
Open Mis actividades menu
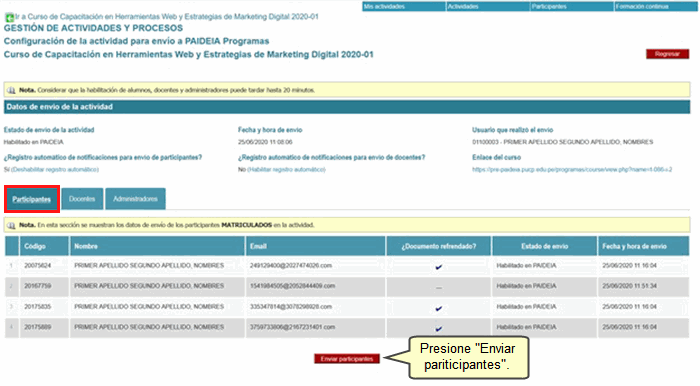coord(404,7)
